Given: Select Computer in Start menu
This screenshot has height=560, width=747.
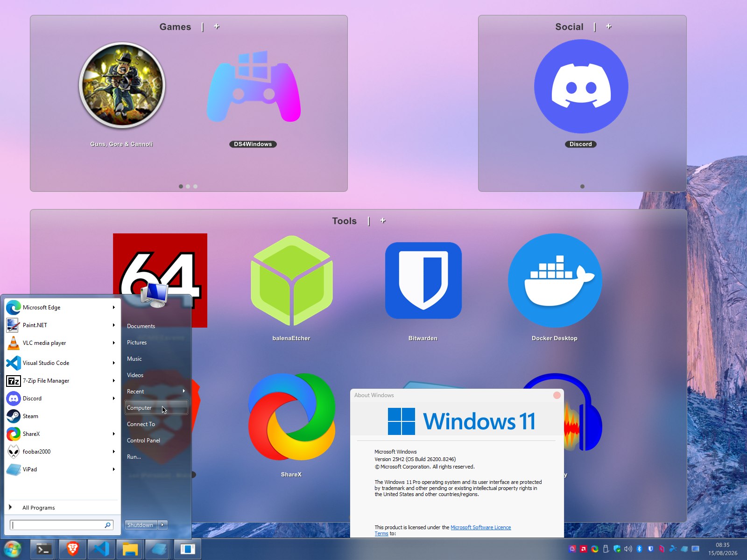Looking at the screenshot, I should (x=156, y=407).
